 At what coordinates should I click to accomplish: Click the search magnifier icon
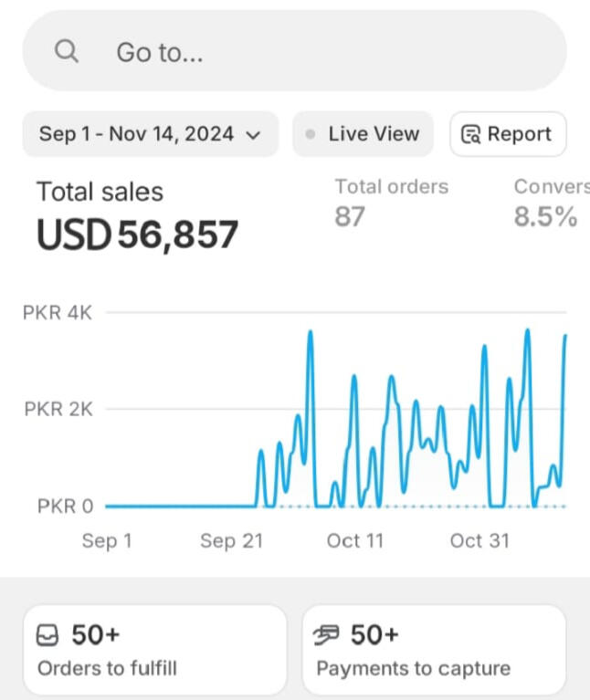tap(67, 51)
